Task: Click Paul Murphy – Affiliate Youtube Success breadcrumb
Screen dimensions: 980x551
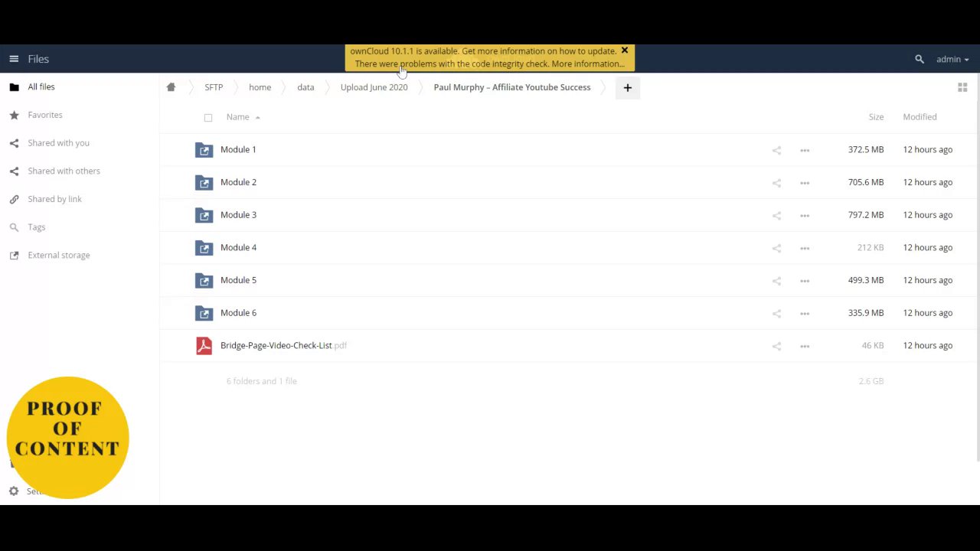Action: (x=512, y=87)
